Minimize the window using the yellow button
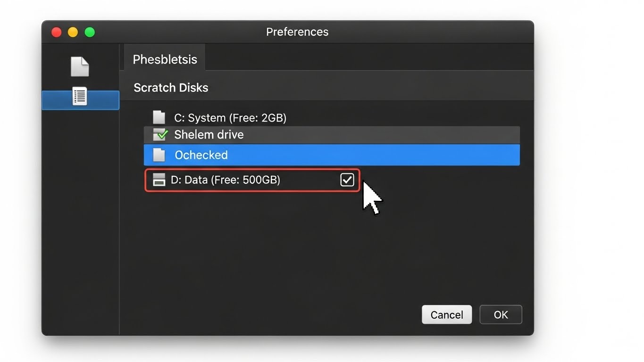644x362 pixels. pos(73,32)
